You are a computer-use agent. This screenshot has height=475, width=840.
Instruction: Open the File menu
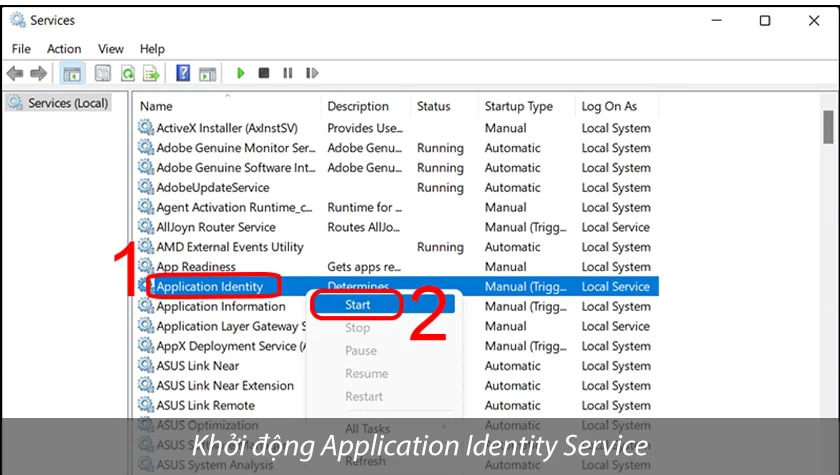[x=21, y=49]
